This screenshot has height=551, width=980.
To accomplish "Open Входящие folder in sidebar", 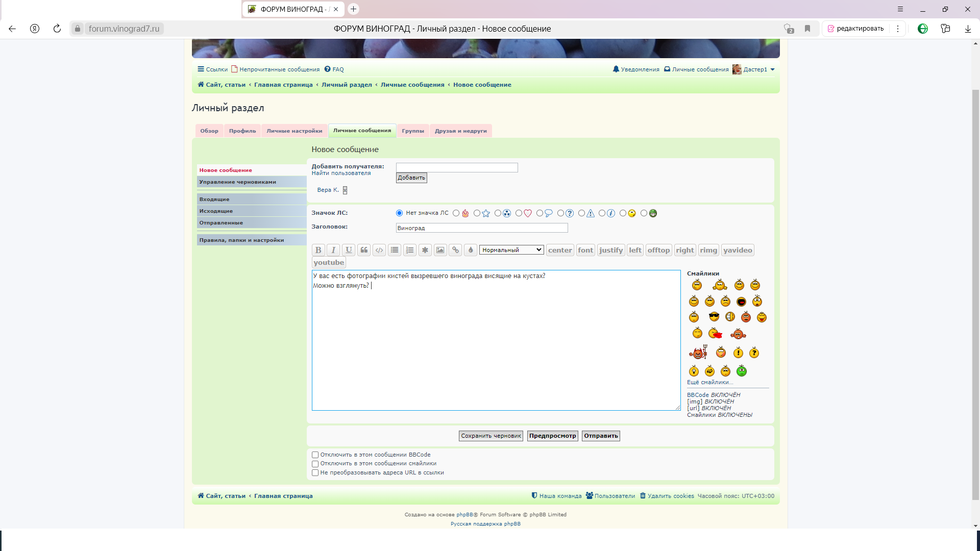I will [x=214, y=199].
